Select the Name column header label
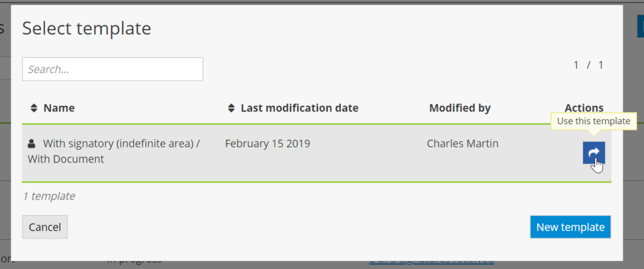Image resolution: width=644 pixels, height=269 pixels. pyautogui.click(x=59, y=108)
